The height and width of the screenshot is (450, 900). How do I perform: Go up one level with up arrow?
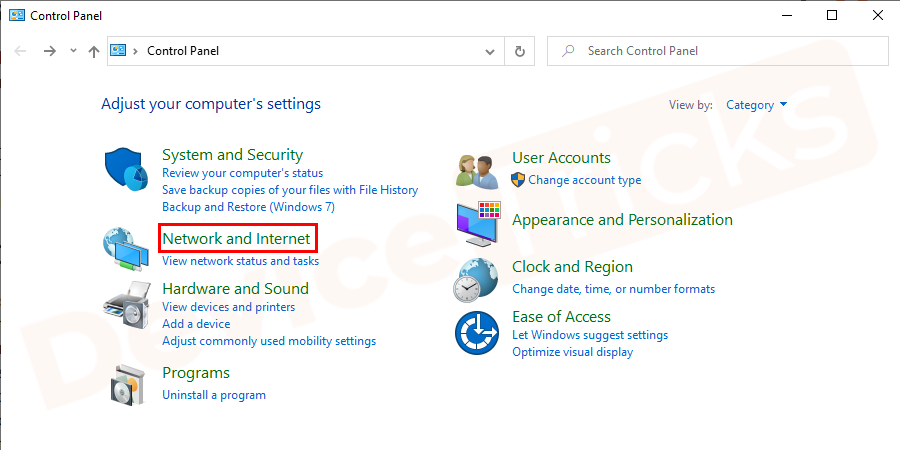pos(94,51)
